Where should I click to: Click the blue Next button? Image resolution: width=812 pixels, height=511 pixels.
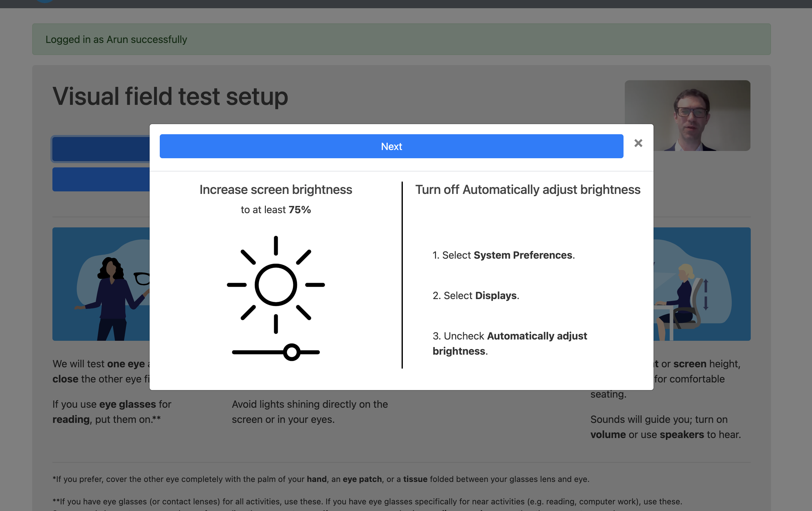(391, 146)
